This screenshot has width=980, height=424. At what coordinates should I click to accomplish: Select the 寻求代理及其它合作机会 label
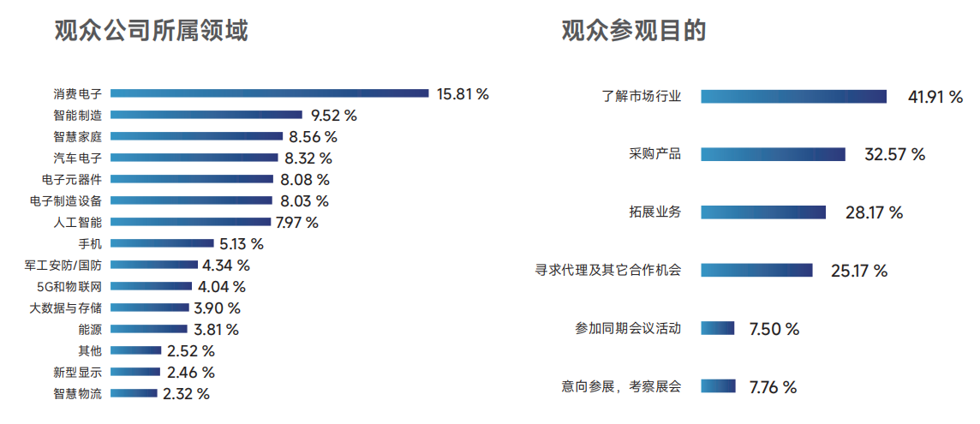(607, 270)
